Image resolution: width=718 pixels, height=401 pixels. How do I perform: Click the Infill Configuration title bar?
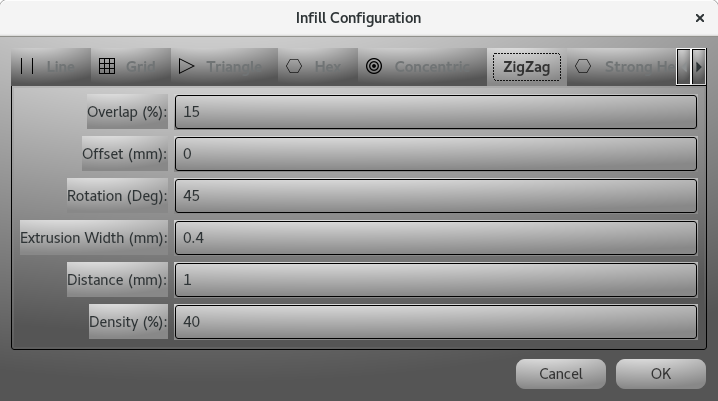358,18
